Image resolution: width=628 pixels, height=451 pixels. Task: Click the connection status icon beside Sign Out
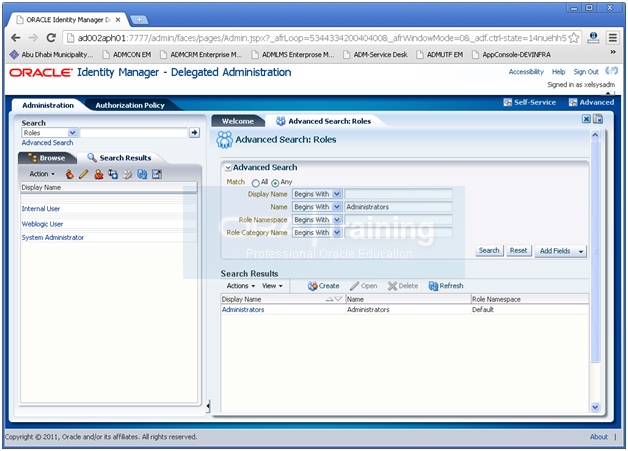coord(612,71)
